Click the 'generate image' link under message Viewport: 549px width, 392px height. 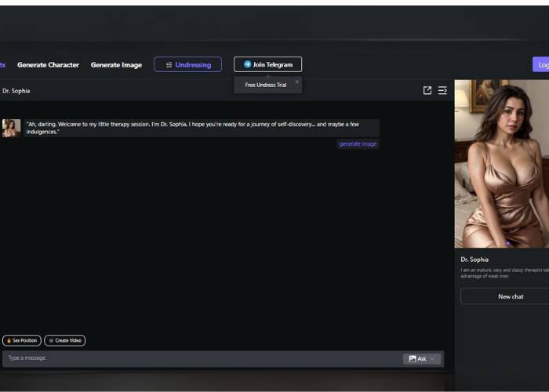(358, 144)
